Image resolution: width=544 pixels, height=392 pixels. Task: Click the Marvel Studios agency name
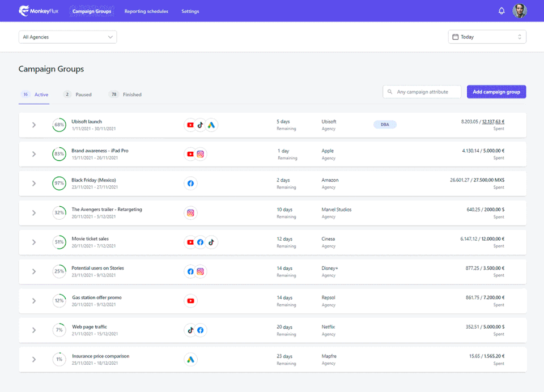[336, 210]
